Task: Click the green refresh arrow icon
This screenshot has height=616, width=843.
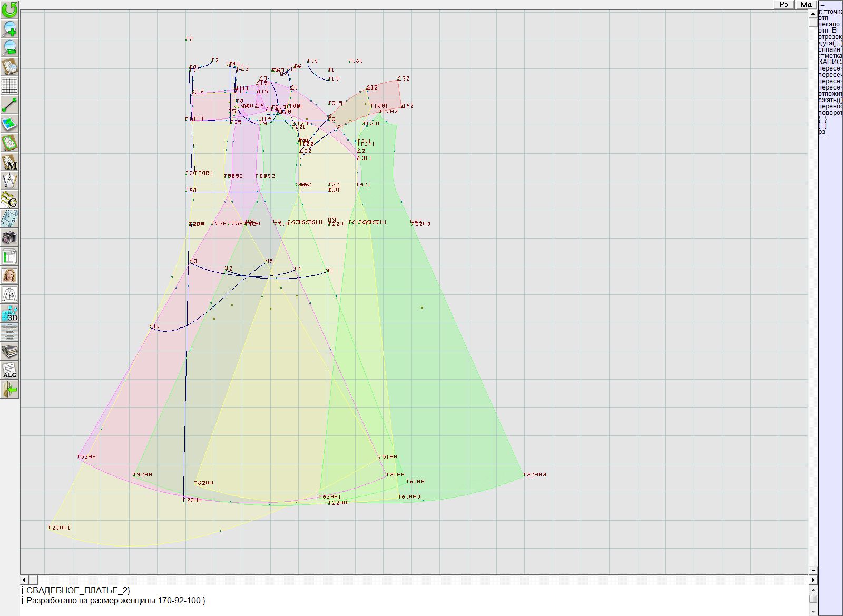Action: coord(9,9)
